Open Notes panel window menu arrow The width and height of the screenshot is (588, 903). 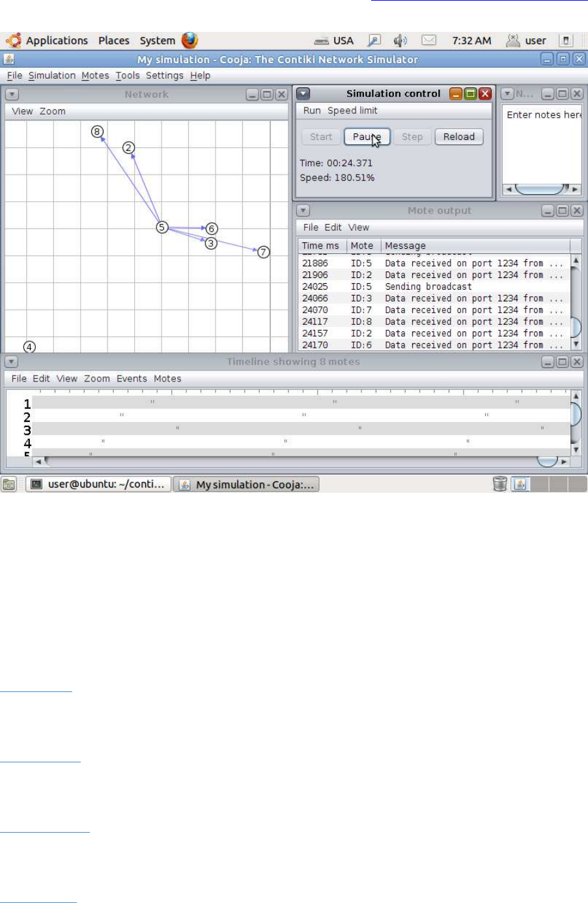(508, 94)
